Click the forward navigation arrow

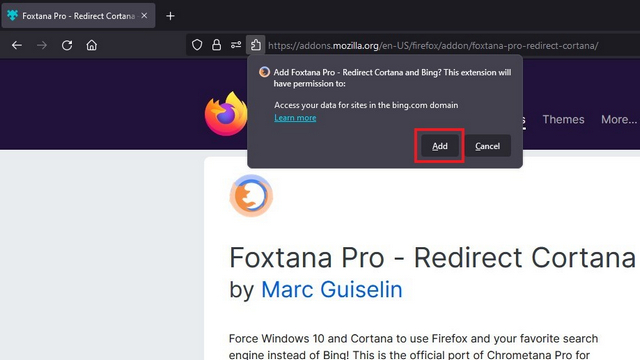[42, 45]
